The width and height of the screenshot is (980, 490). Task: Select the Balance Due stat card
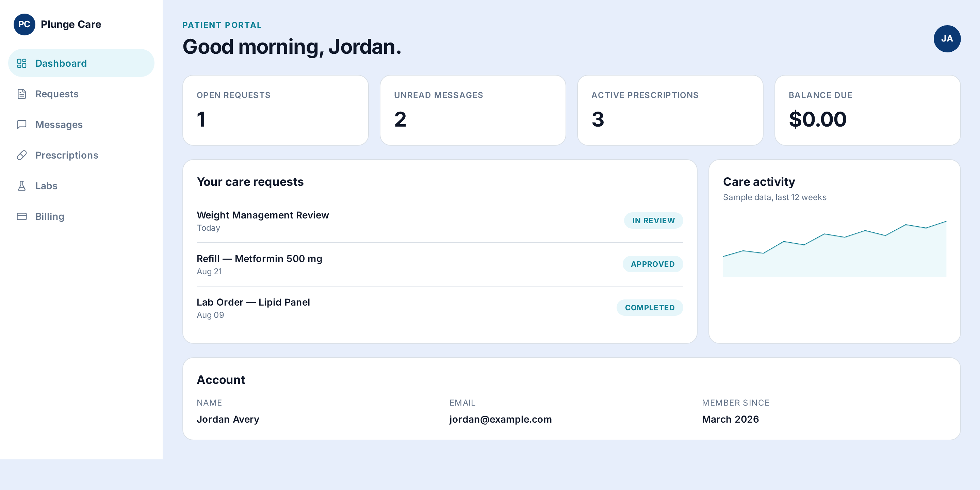click(867, 110)
